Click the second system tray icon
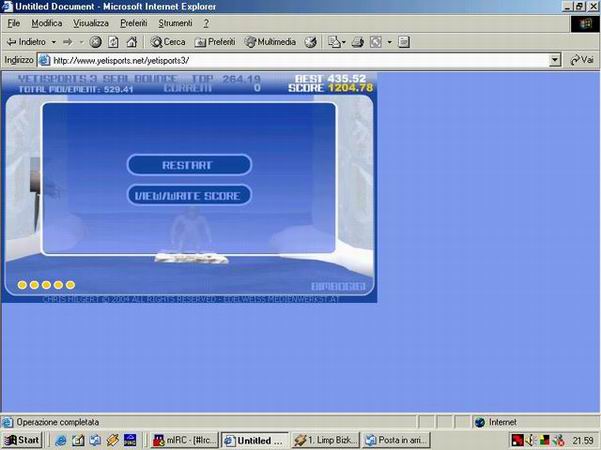This screenshot has height=450, width=601. pos(531,440)
